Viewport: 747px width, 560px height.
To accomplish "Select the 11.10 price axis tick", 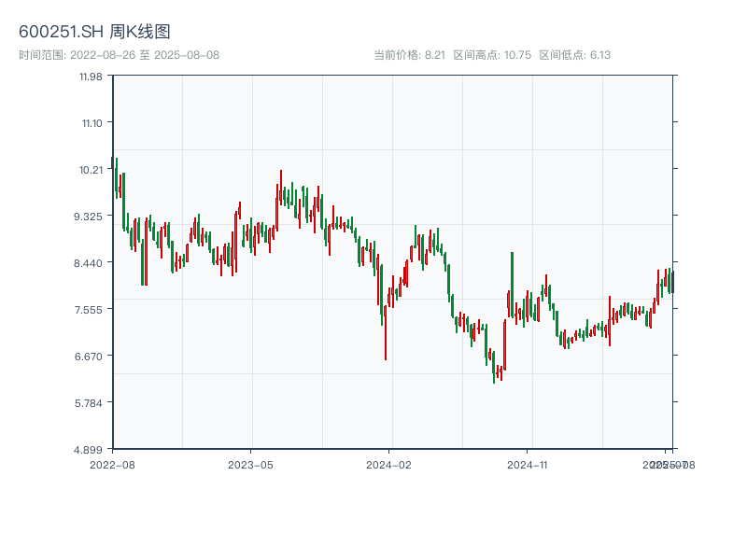I will [90, 123].
